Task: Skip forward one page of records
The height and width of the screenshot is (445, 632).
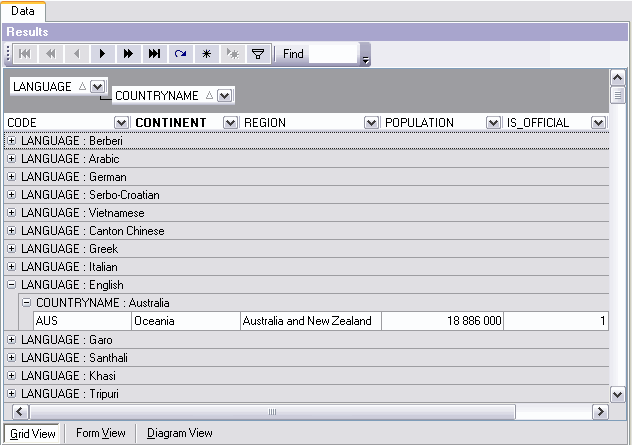Action: coord(128,54)
